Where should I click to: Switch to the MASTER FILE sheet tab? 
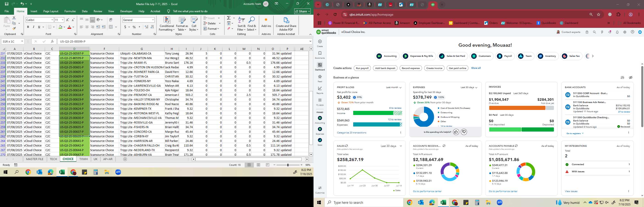pyautogui.click(x=35, y=159)
